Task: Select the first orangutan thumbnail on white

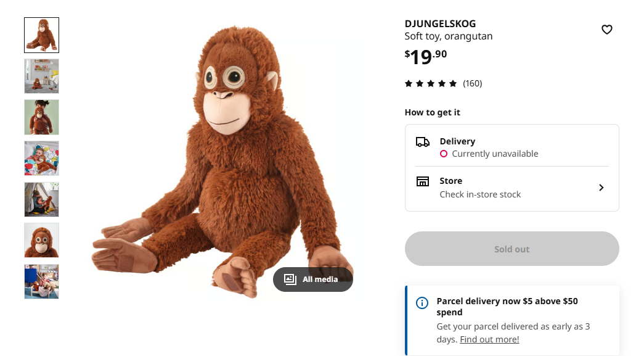Action: click(42, 35)
